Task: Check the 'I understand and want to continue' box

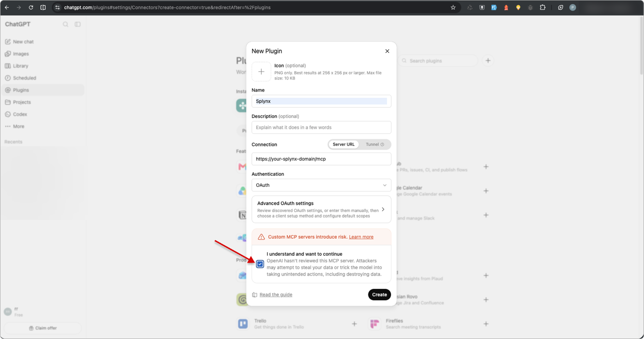Action: 260,264
